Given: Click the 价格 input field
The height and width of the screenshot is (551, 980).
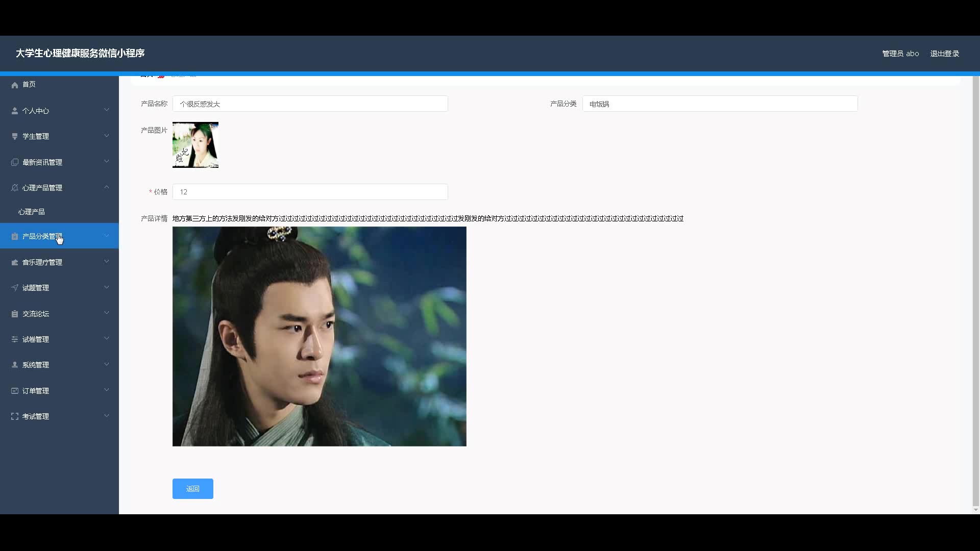Looking at the screenshot, I should (x=310, y=192).
